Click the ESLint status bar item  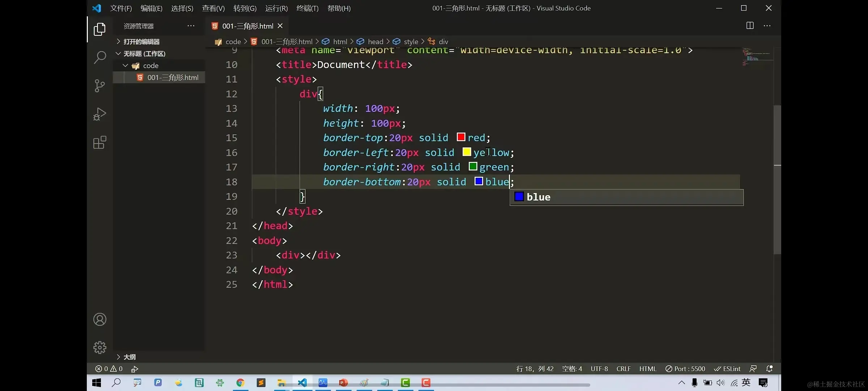(727, 369)
